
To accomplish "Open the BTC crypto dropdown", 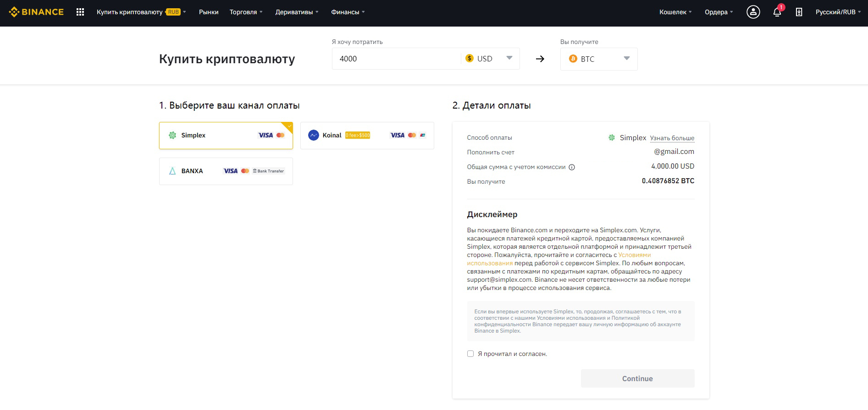I will pos(599,59).
